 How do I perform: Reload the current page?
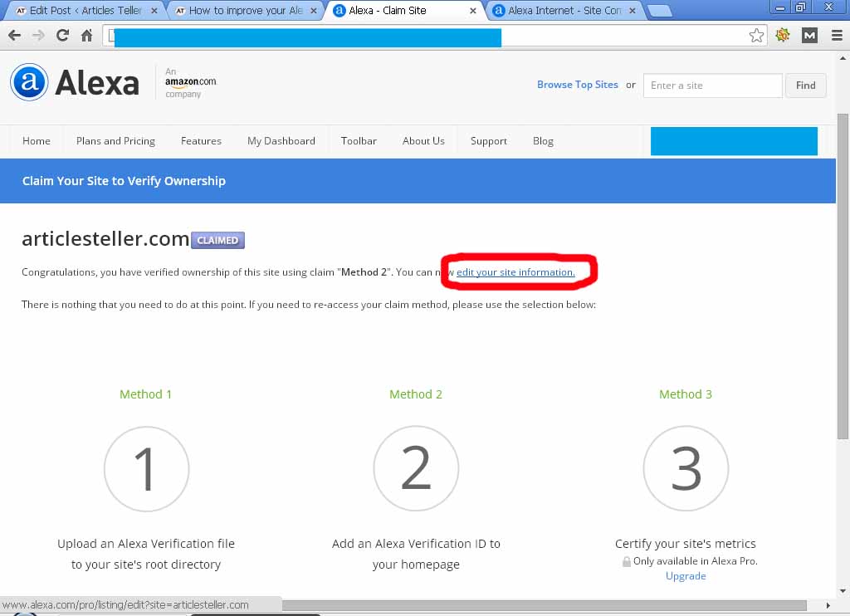pos(62,36)
